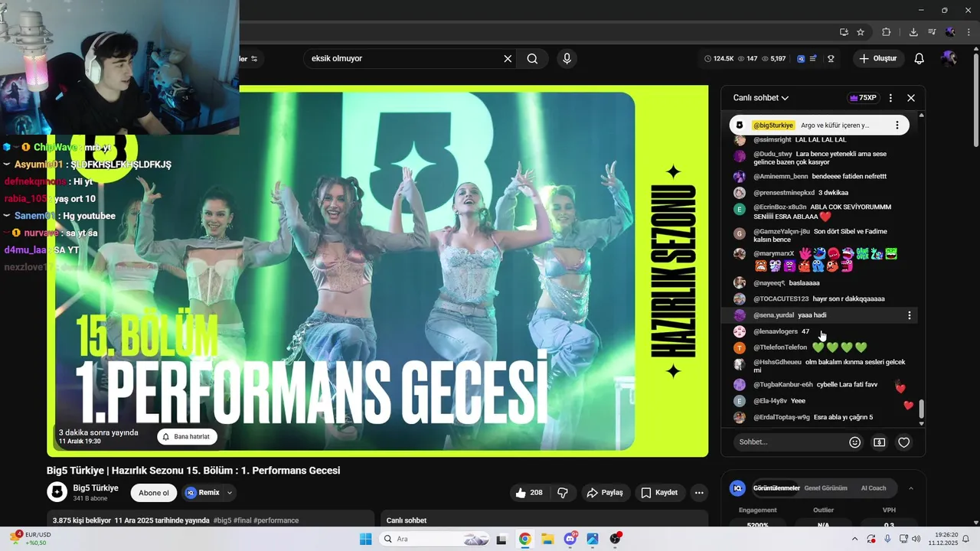Click the Remix button
The width and height of the screenshot is (980, 551).
coord(202,493)
